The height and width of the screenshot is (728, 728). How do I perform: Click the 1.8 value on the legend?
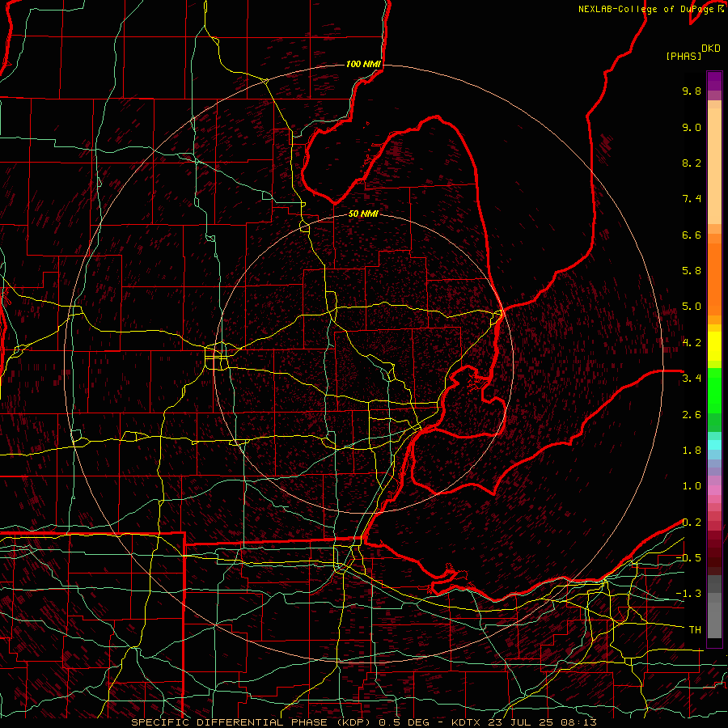point(692,451)
